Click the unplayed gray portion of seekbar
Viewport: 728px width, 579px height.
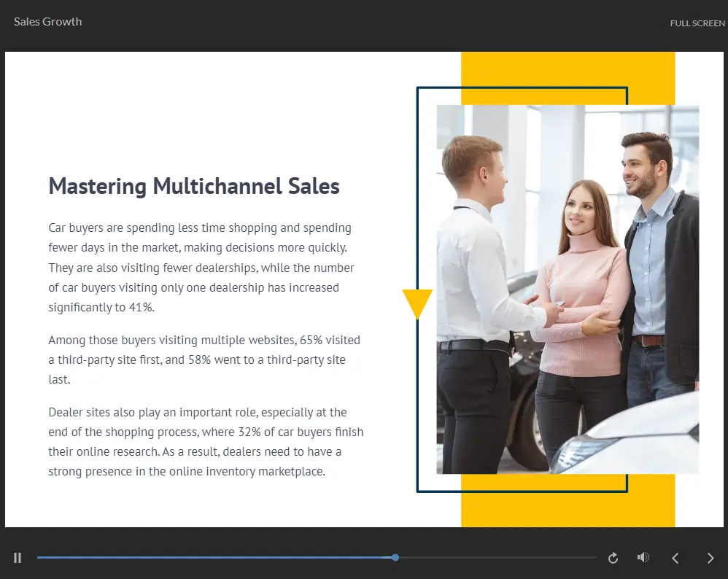[496, 558]
